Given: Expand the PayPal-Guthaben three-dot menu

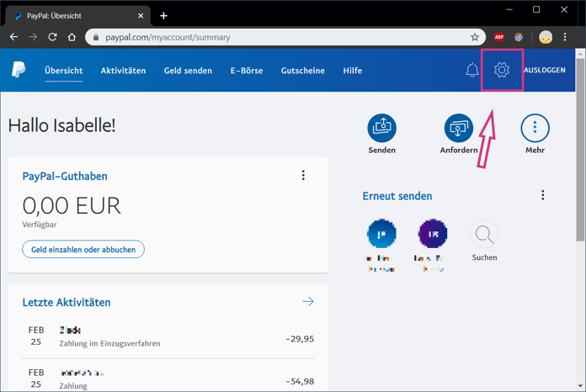Looking at the screenshot, I should pos(303,176).
